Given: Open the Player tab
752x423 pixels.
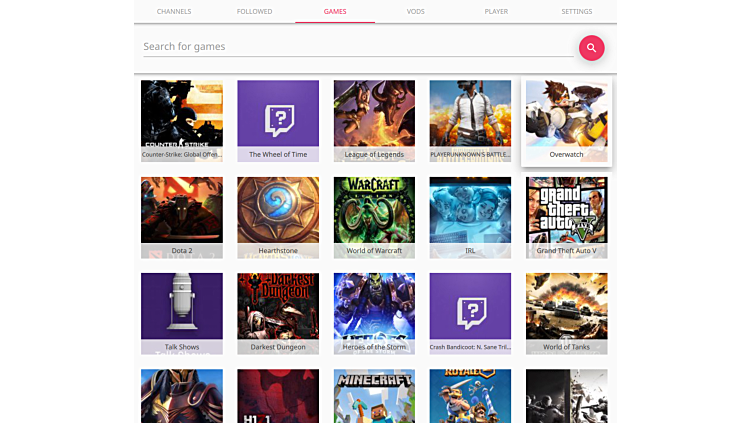Looking at the screenshot, I should [495, 12].
